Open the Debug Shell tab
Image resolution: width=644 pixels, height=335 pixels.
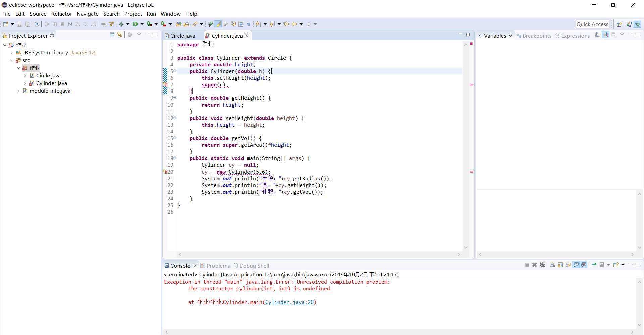pyautogui.click(x=251, y=266)
